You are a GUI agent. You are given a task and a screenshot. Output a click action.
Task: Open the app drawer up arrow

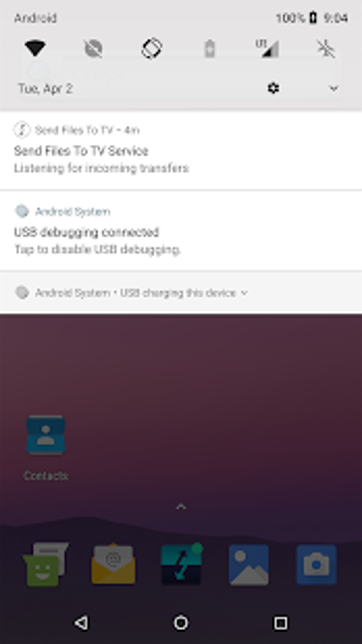181,507
